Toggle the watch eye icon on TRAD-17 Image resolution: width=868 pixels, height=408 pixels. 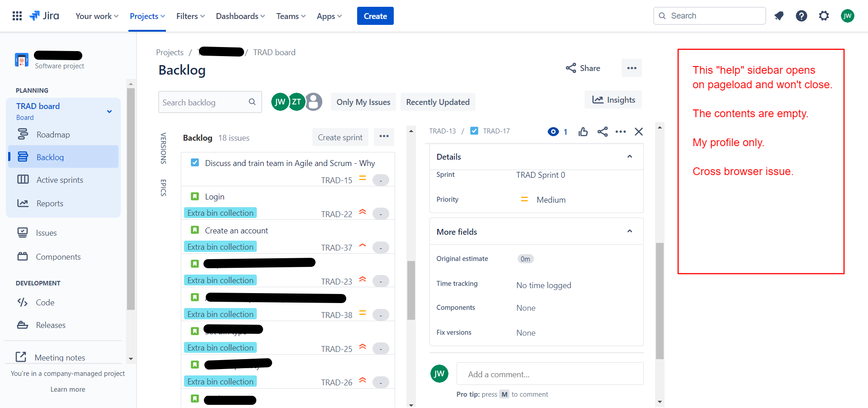(x=553, y=132)
